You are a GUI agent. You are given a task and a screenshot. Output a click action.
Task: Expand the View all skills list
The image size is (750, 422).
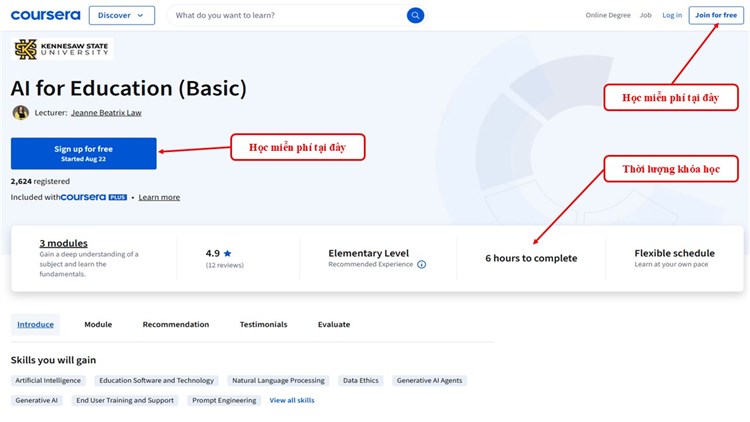click(292, 400)
